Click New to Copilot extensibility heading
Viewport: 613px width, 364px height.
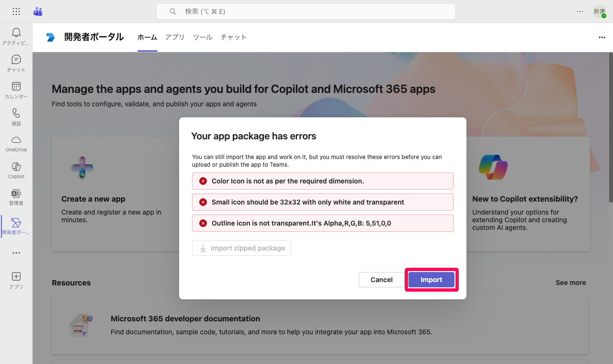[525, 199]
